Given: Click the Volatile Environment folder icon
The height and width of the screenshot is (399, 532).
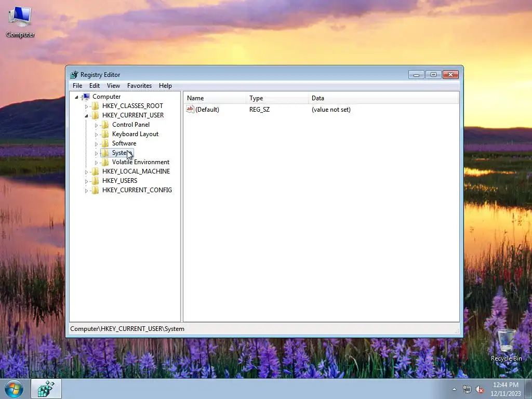Looking at the screenshot, I should pos(105,162).
